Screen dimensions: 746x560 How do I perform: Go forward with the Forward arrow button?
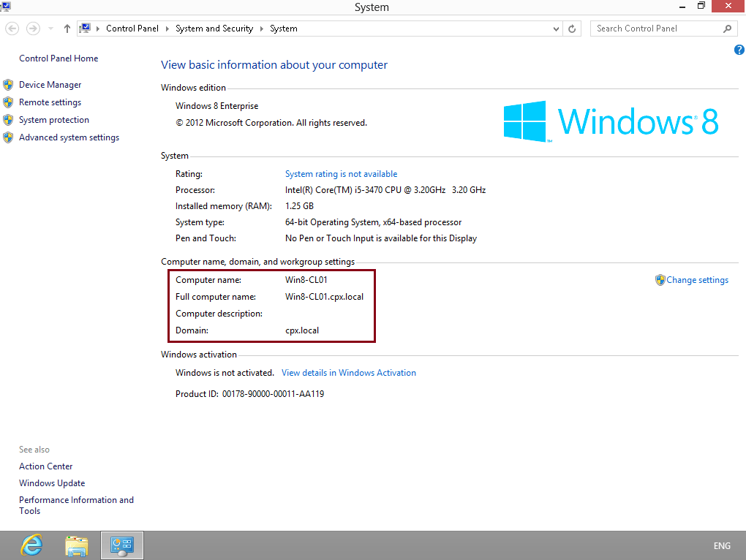click(x=33, y=29)
